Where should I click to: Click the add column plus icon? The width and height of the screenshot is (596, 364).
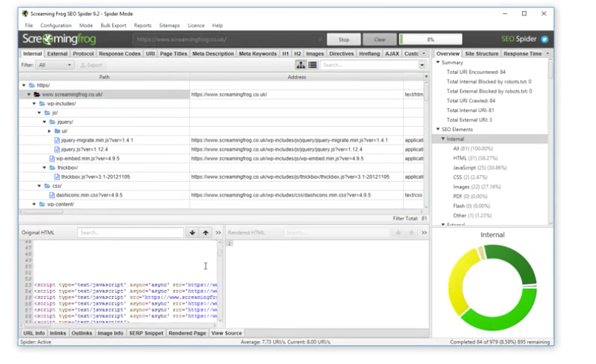pyautogui.click(x=426, y=77)
